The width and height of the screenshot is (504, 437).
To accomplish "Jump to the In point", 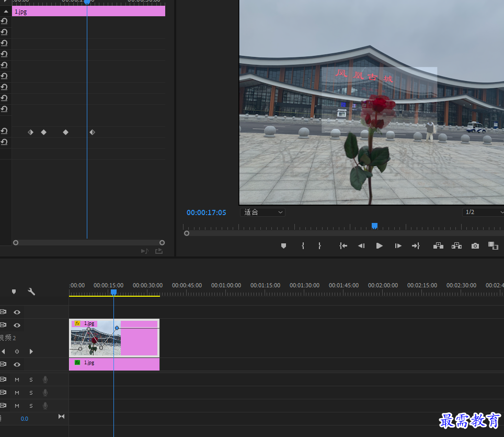I will coord(343,246).
